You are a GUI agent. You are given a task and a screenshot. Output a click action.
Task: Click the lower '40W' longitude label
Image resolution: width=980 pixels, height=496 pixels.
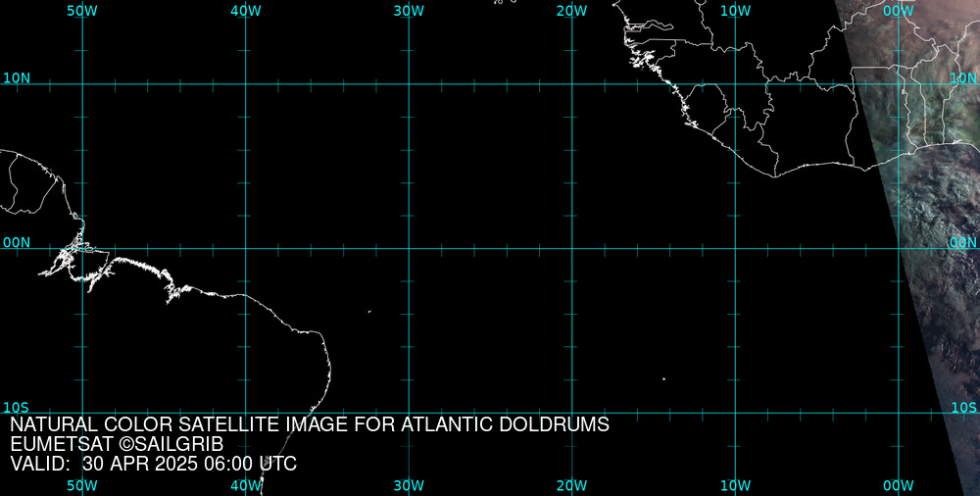[246, 486]
